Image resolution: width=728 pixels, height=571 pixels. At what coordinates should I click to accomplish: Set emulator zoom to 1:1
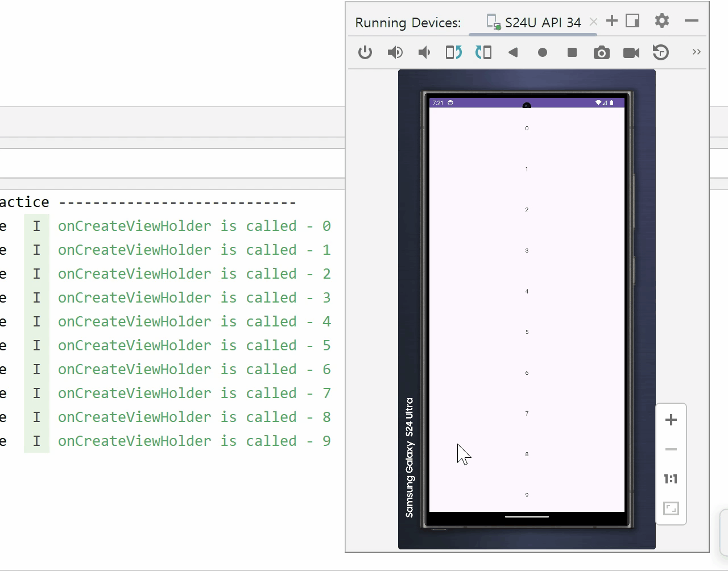click(x=671, y=479)
